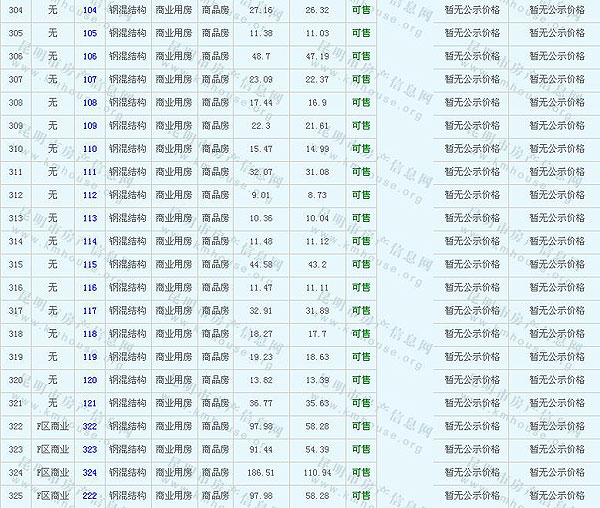Click 钢混结构 cell in row 310
This screenshot has height=508, width=600.
pos(127,149)
